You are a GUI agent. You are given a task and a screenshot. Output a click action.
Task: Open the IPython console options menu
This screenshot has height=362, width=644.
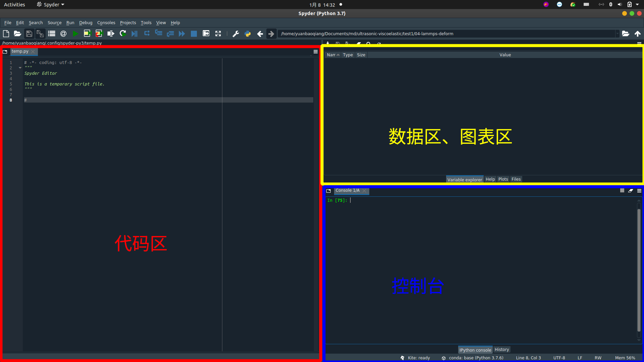coord(639,190)
